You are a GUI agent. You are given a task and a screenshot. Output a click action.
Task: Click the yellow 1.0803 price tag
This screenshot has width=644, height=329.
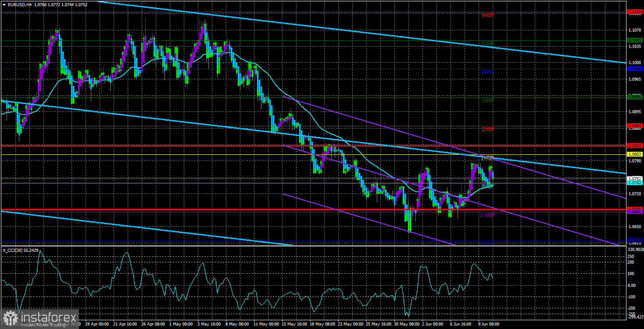pyautogui.click(x=635, y=154)
